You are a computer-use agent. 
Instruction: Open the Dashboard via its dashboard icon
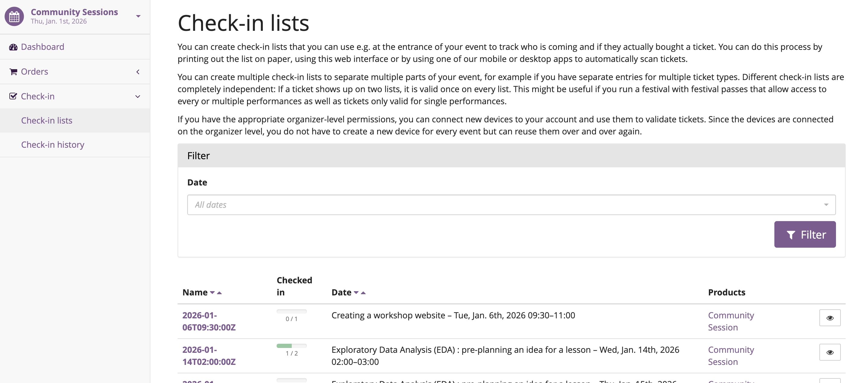pos(13,47)
